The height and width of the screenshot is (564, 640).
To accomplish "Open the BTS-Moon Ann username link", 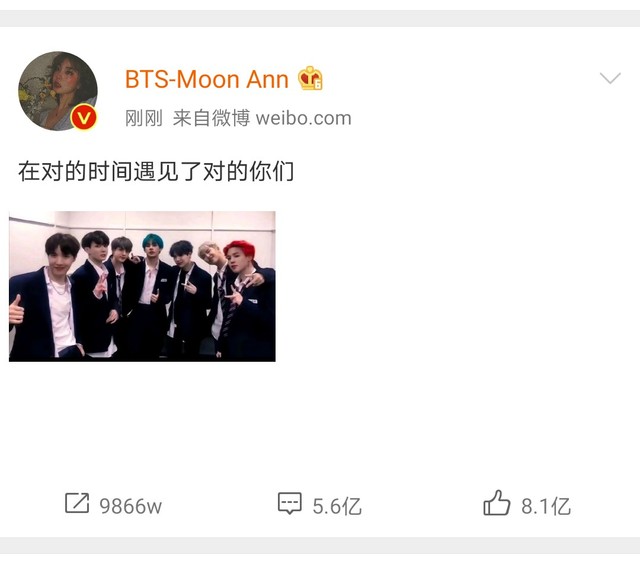I will pos(207,79).
